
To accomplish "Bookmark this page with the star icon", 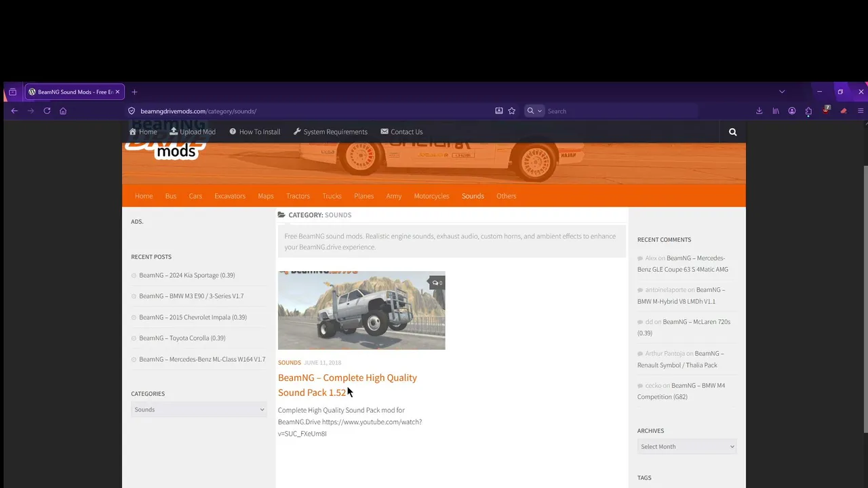I will [512, 111].
